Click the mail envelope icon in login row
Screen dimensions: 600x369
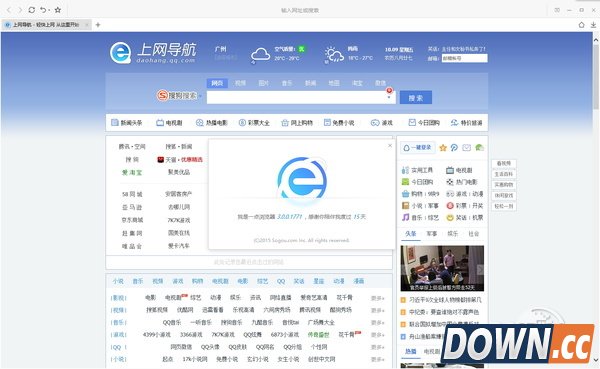(466, 148)
